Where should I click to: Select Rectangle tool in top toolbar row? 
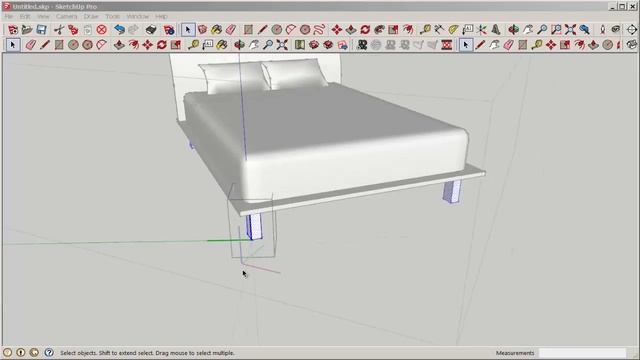tap(248, 29)
